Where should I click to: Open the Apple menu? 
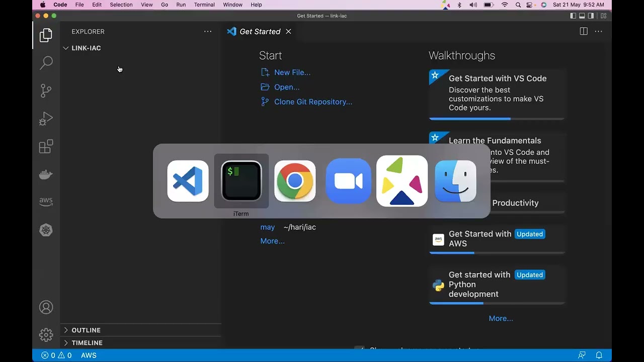42,5
